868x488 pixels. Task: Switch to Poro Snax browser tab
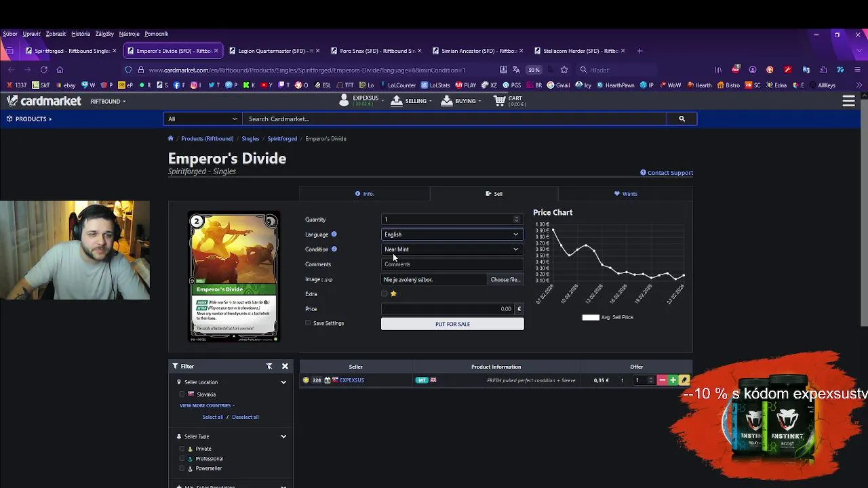[376, 51]
